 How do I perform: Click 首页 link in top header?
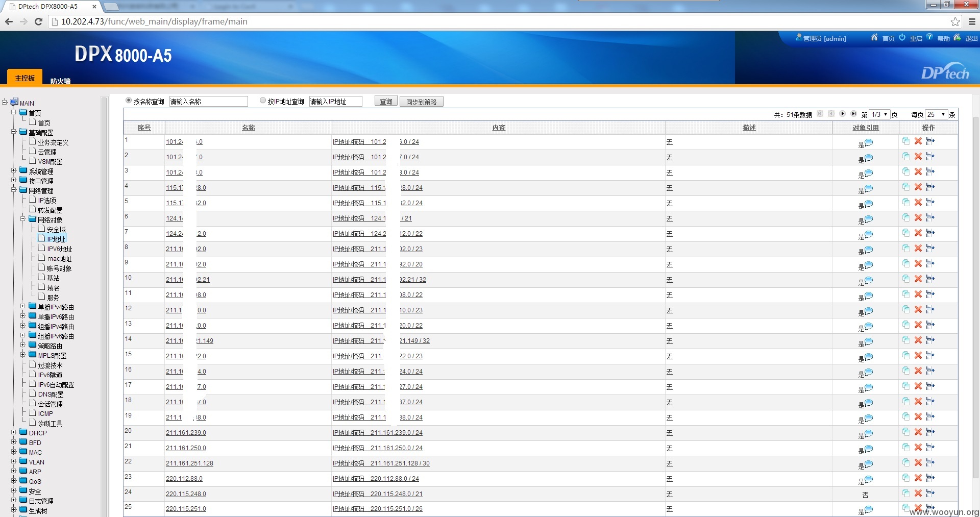[x=889, y=38]
